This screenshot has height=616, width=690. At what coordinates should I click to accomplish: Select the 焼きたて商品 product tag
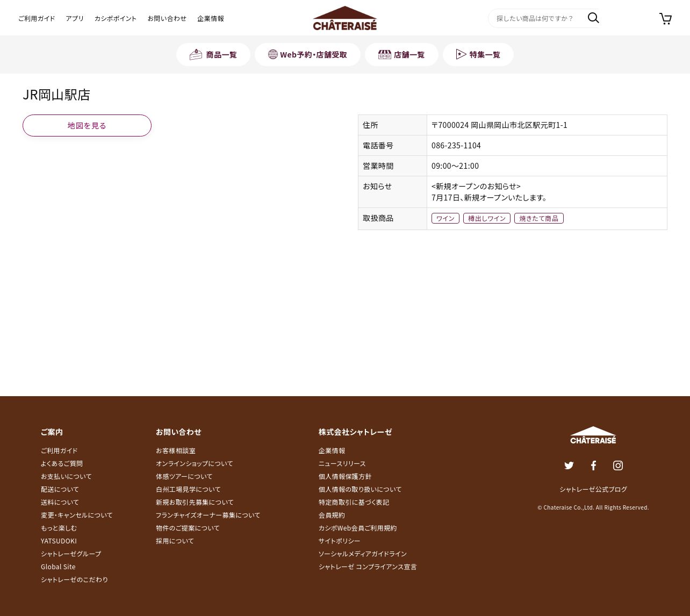tap(539, 218)
